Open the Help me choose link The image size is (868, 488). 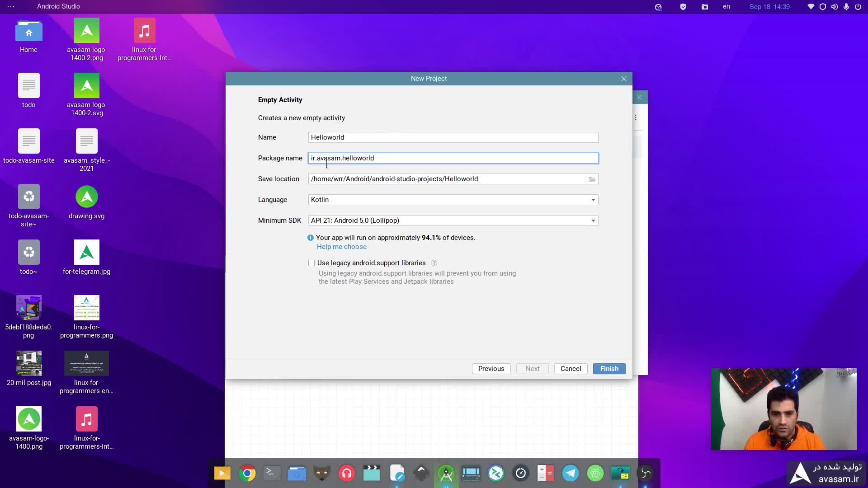(342, 247)
